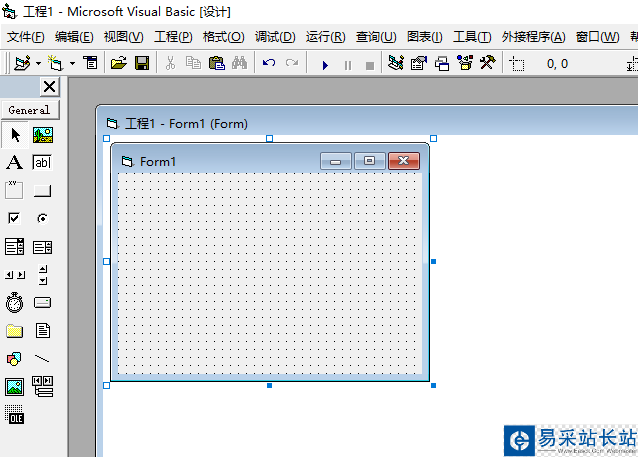Select the vertical scrollbar control tool
Viewport: 638px width, 457px height.
click(43, 275)
